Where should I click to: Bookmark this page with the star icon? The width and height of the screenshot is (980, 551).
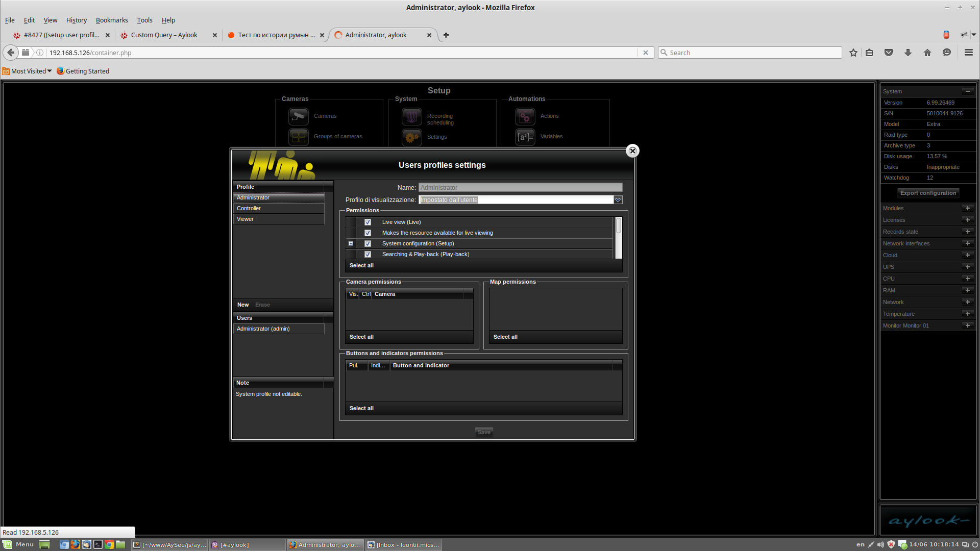[853, 53]
